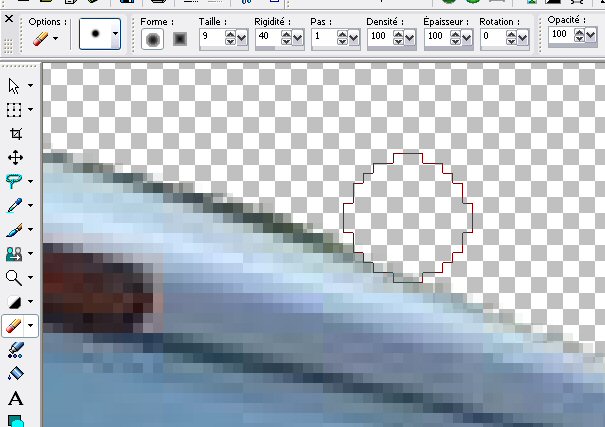Open the Densité slider dropdown

click(x=410, y=38)
